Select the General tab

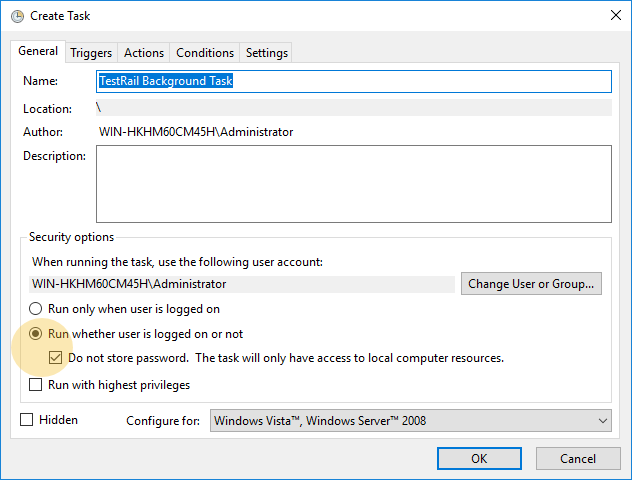(38, 51)
